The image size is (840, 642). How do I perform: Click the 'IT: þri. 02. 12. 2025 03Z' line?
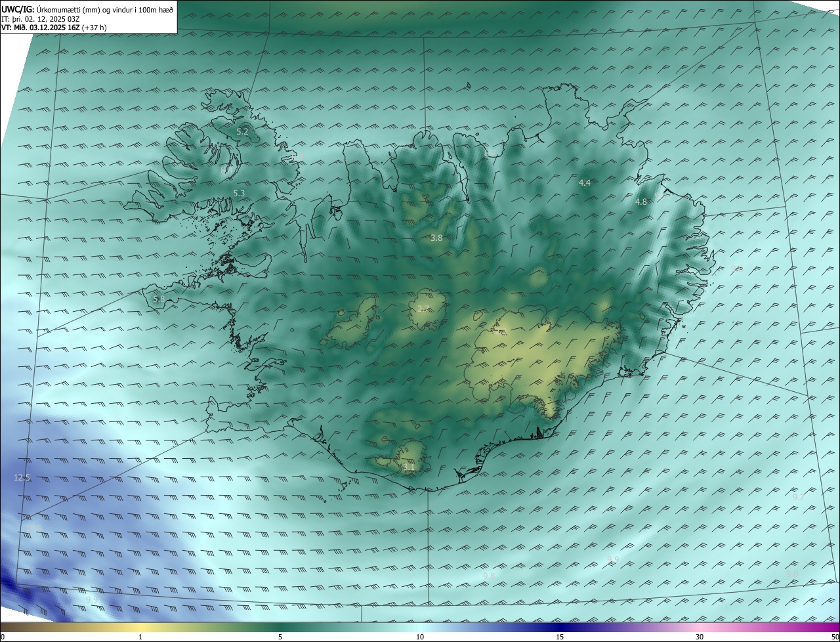click(40, 19)
